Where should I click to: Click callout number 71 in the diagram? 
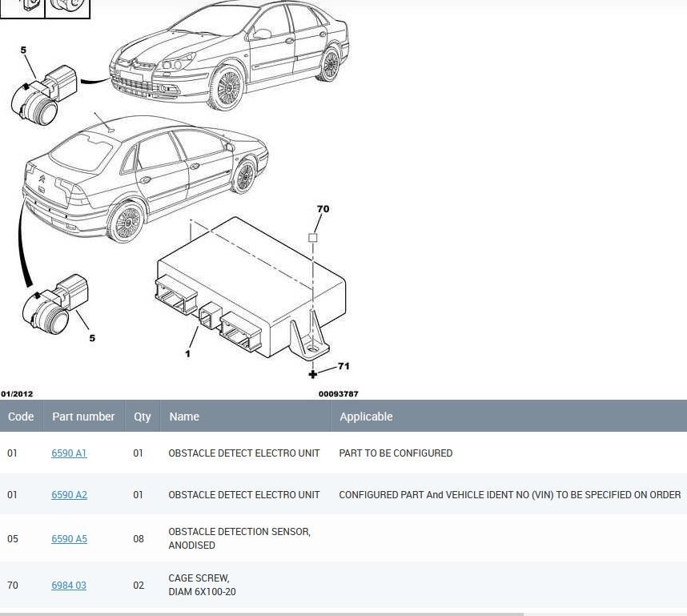coord(344,366)
